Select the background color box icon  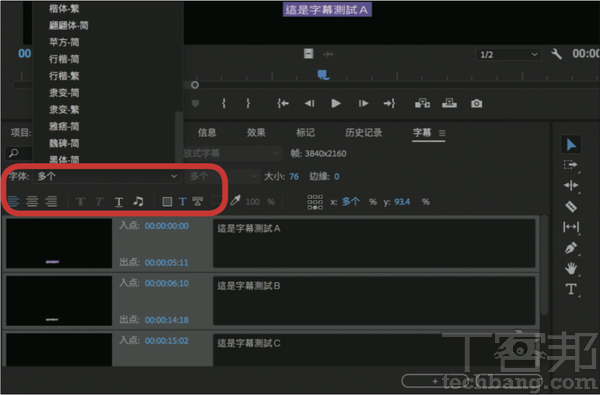click(x=167, y=201)
